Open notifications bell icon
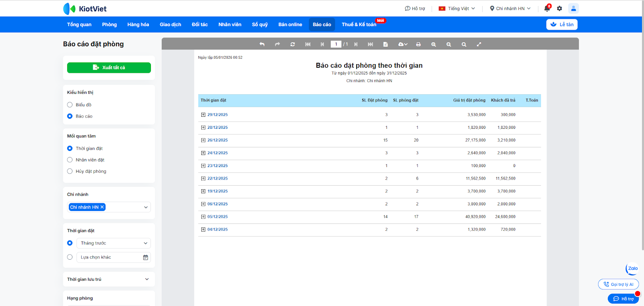The height and width of the screenshot is (306, 644). [x=547, y=8]
